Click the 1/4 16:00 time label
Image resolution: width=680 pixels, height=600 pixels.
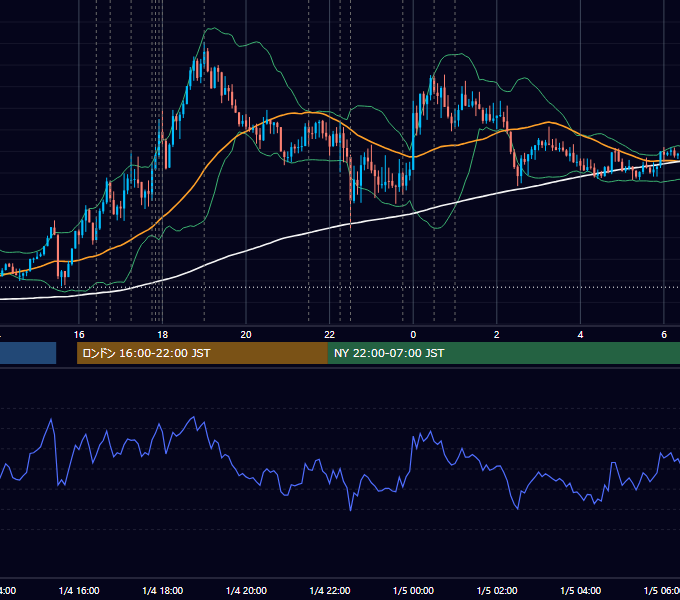[79, 590]
